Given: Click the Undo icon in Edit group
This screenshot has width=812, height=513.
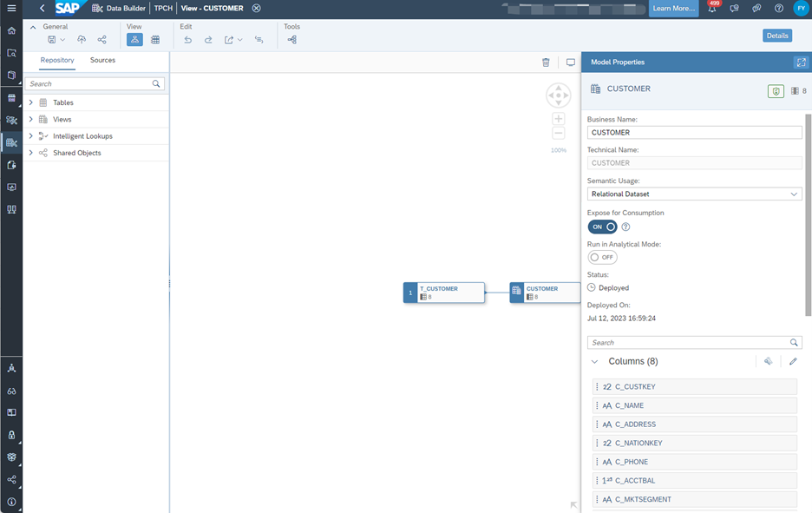Looking at the screenshot, I should coord(187,40).
